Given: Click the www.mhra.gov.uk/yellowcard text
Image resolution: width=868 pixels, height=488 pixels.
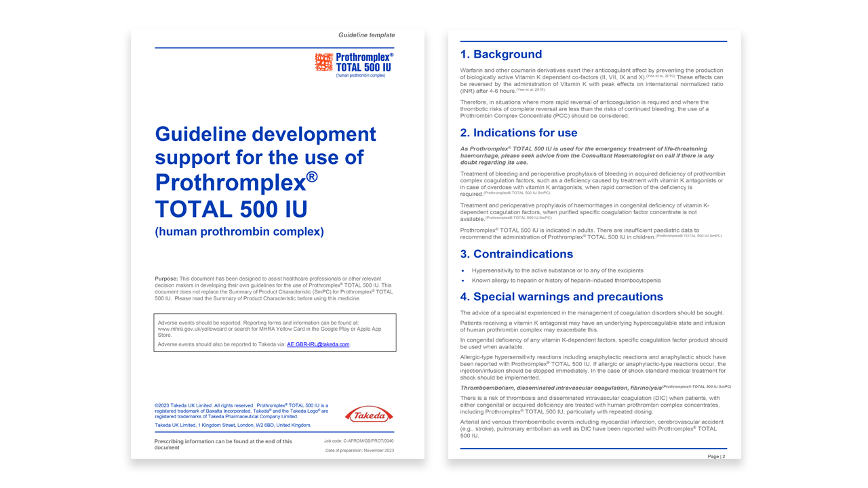Looking at the screenshot, I should [191, 329].
